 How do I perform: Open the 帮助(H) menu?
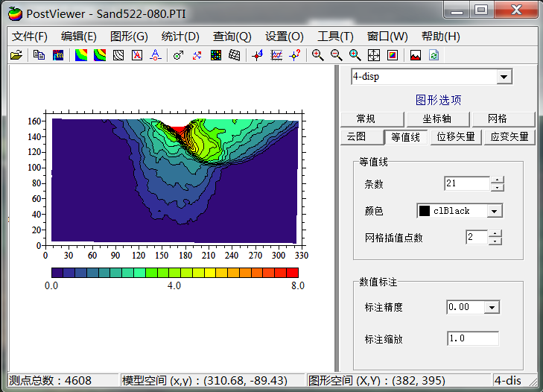[440, 37]
